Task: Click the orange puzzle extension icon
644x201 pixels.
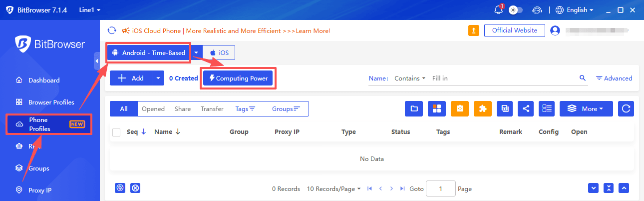Action: pos(482,108)
